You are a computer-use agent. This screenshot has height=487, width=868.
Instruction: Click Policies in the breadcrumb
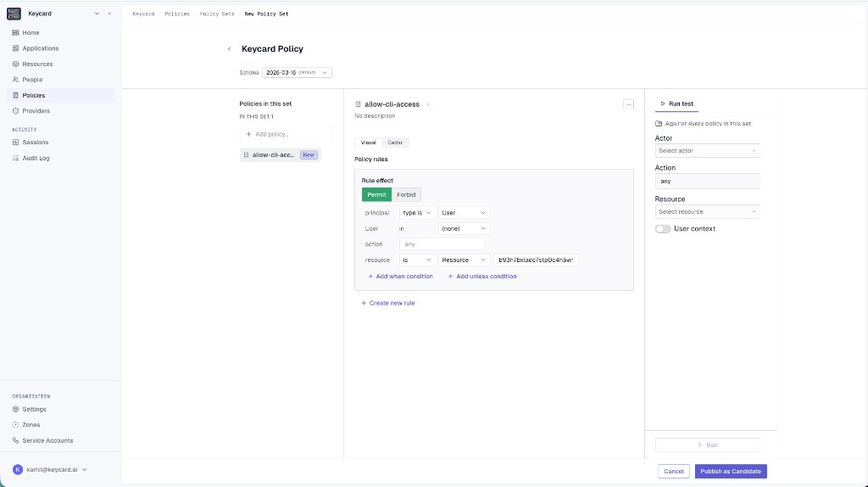tap(176, 14)
